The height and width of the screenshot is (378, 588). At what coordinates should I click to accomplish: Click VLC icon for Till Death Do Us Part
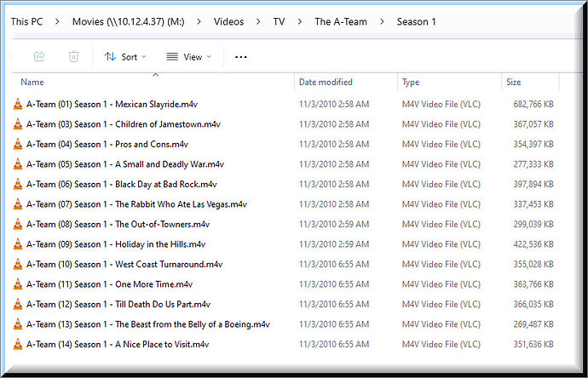point(18,304)
